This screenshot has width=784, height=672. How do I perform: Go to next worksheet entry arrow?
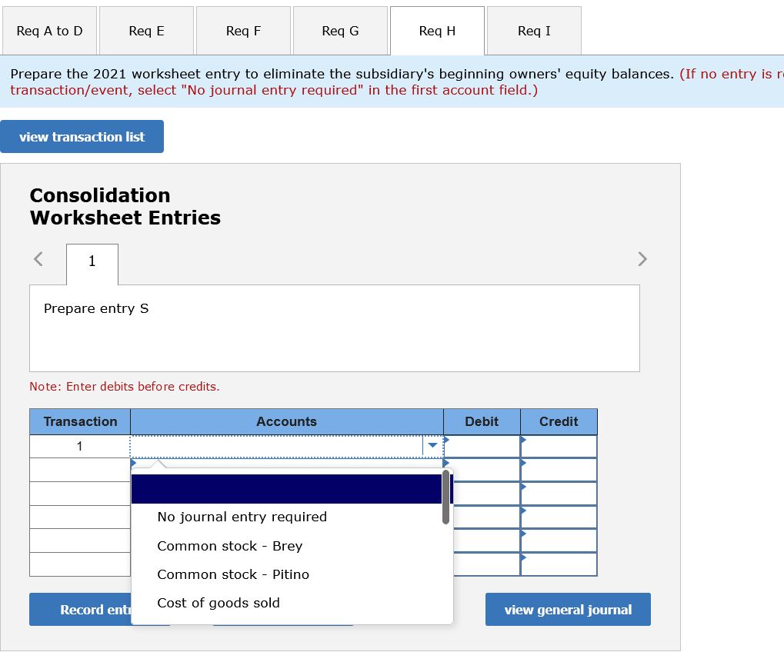tap(642, 259)
